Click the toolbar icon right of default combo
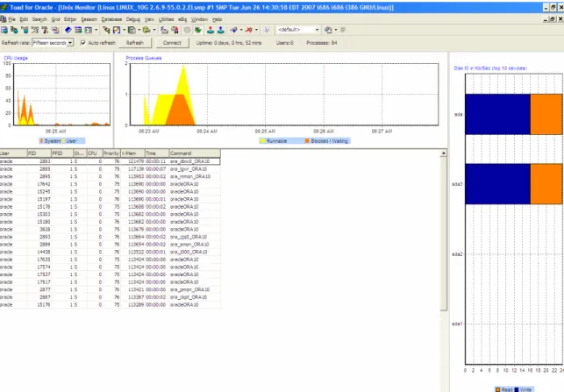The height and width of the screenshot is (392, 564). click(x=328, y=30)
